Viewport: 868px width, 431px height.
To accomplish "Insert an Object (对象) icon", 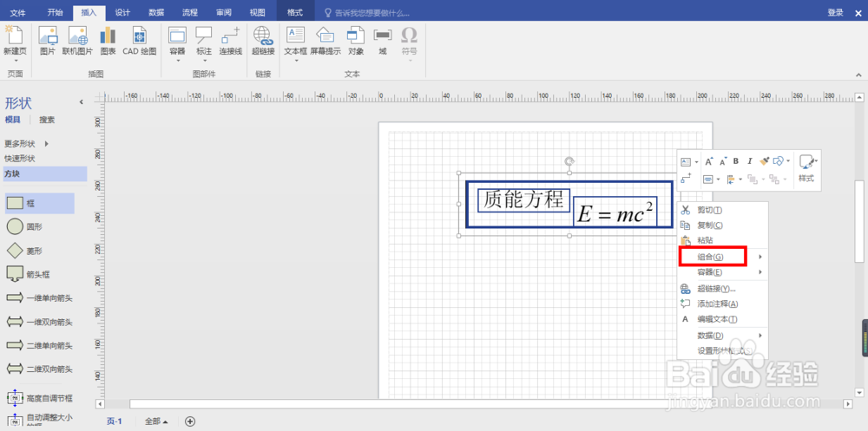I will point(355,36).
